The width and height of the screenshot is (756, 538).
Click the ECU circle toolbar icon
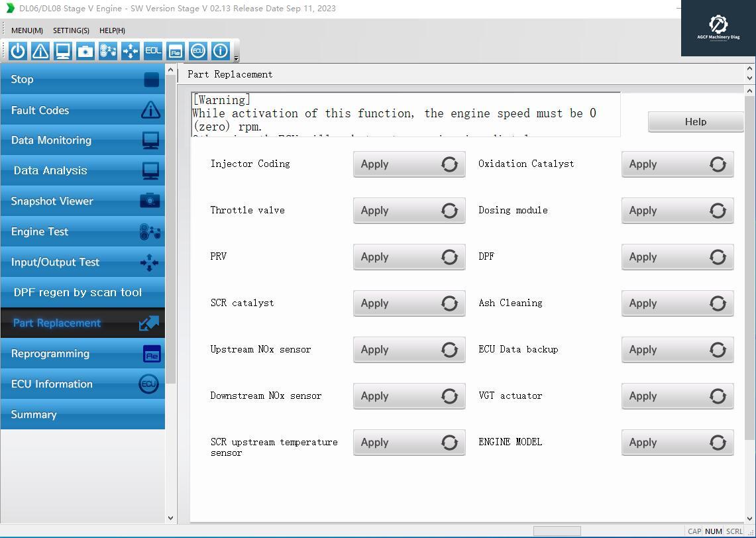click(x=197, y=51)
